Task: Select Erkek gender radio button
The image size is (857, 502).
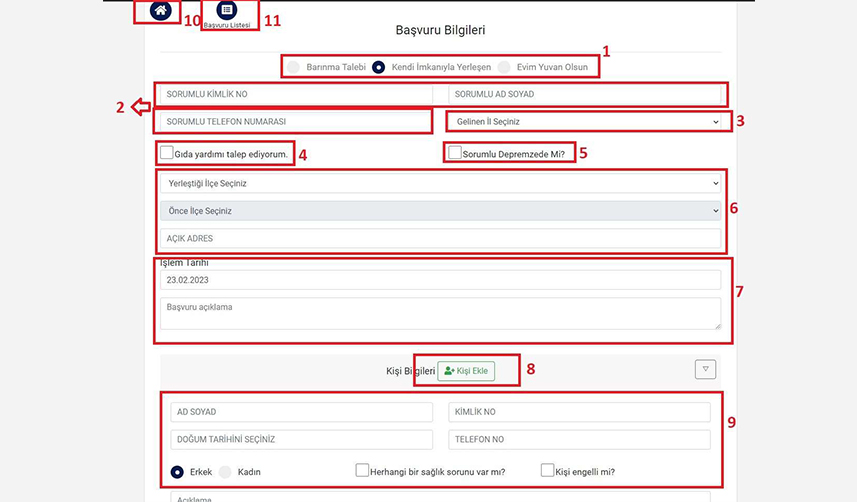Action: [x=177, y=471]
